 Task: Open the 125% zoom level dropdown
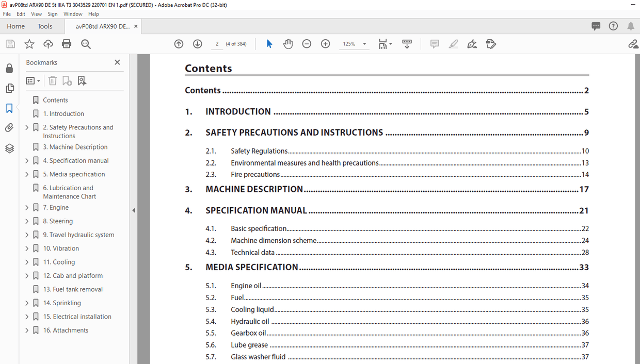click(x=364, y=44)
